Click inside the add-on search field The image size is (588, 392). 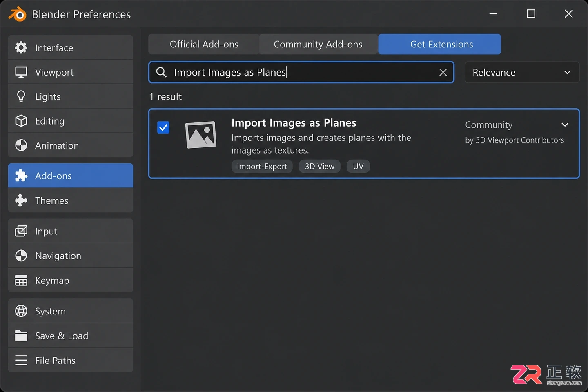click(x=301, y=72)
